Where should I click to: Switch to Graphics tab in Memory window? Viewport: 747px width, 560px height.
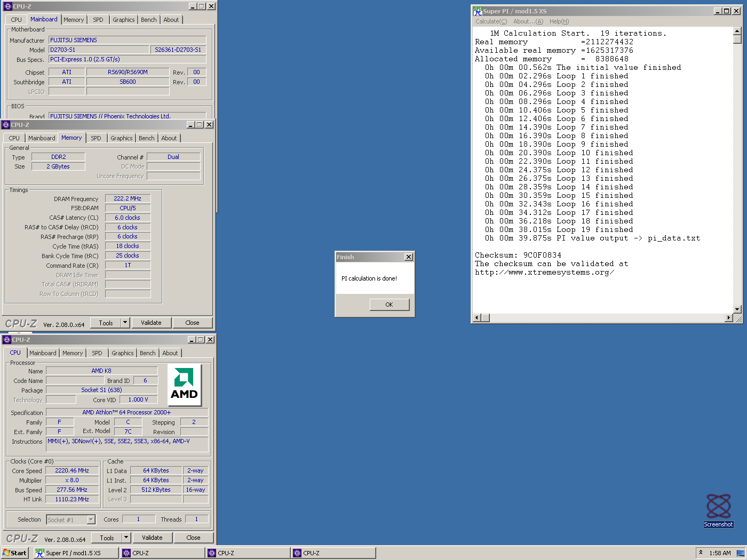[122, 138]
